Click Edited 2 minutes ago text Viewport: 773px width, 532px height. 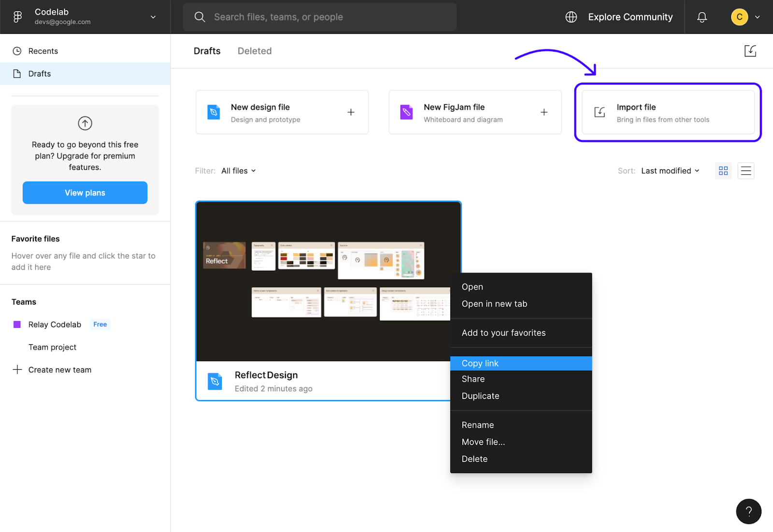[273, 389]
